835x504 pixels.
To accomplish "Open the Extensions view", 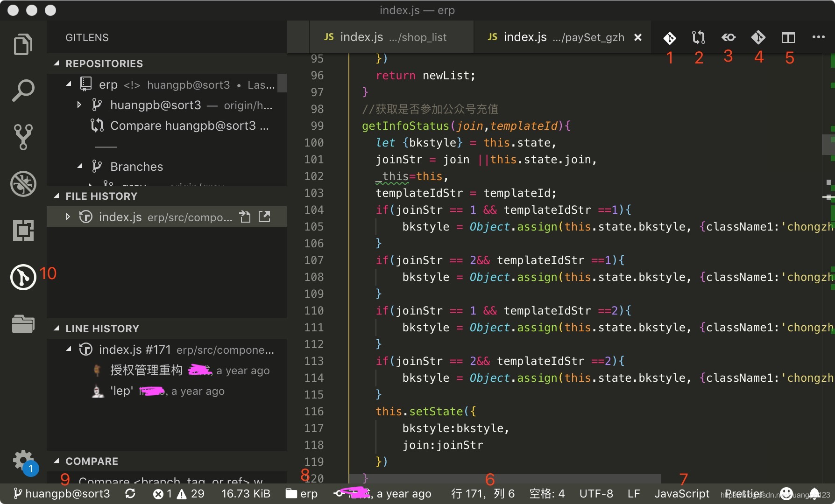I will (x=23, y=230).
